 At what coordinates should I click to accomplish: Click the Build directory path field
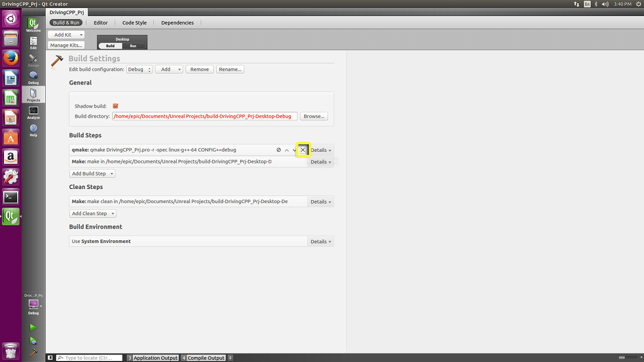click(205, 116)
